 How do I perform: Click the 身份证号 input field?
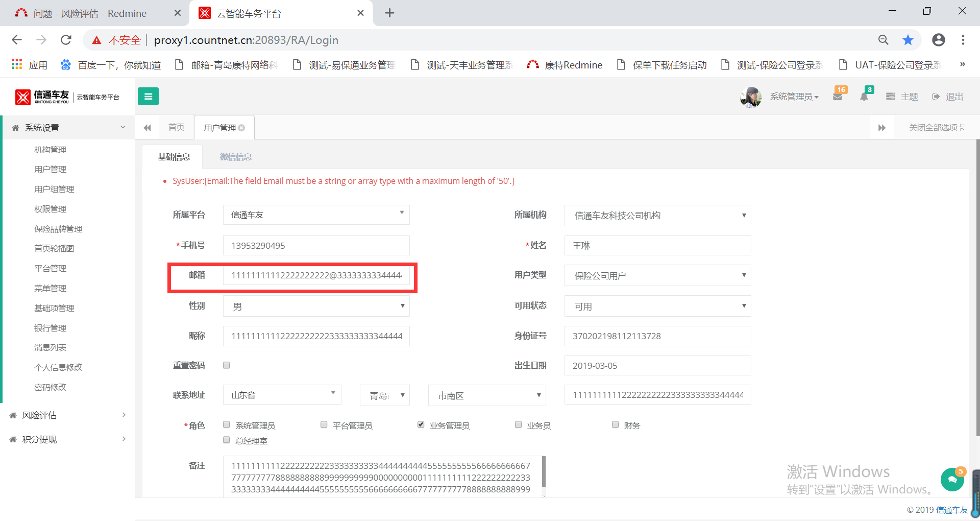657,336
